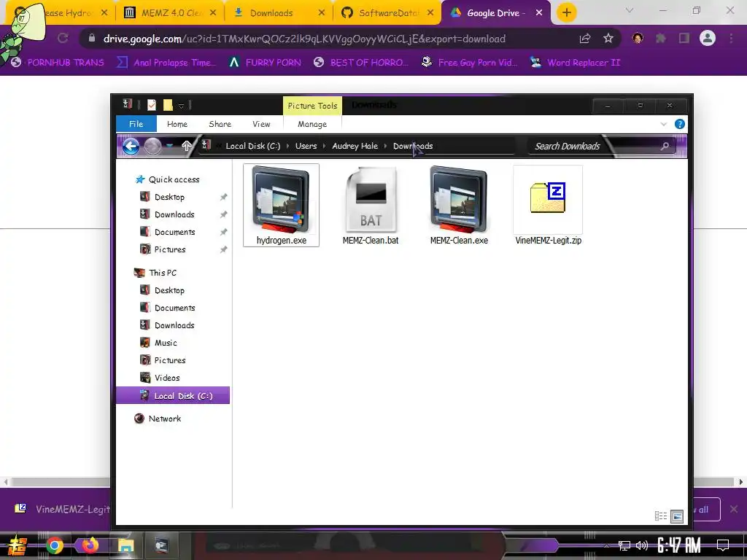747x560 pixels.
Task: Open the Share ribbon tab
Action: pyautogui.click(x=220, y=124)
